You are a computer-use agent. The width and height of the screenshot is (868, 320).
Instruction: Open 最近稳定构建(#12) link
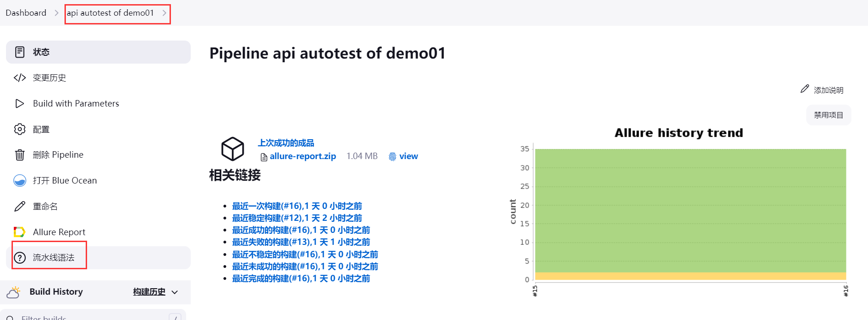pos(297,218)
